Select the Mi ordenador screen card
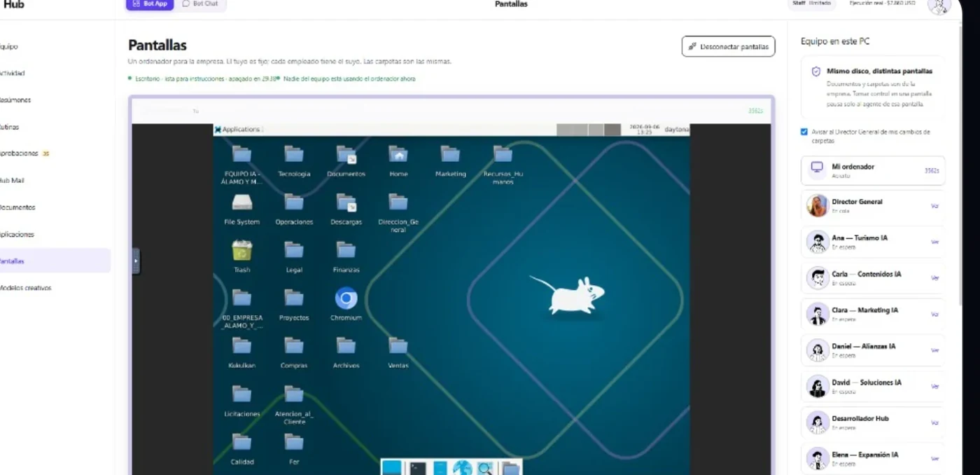The height and width of the screenshot is (475, 980). (873, 171)
